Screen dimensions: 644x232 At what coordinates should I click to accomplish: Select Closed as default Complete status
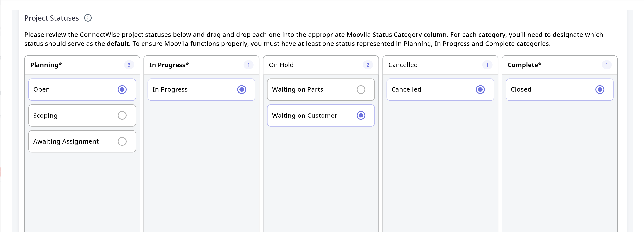pyautogui.click(x=600, y=89)
